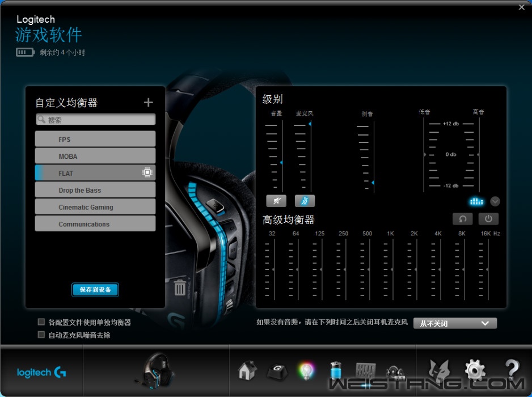Viewport: 532px width, 397px height.
Task: Open the equalizer mixer icon
Action: click(x=365, y=370)
